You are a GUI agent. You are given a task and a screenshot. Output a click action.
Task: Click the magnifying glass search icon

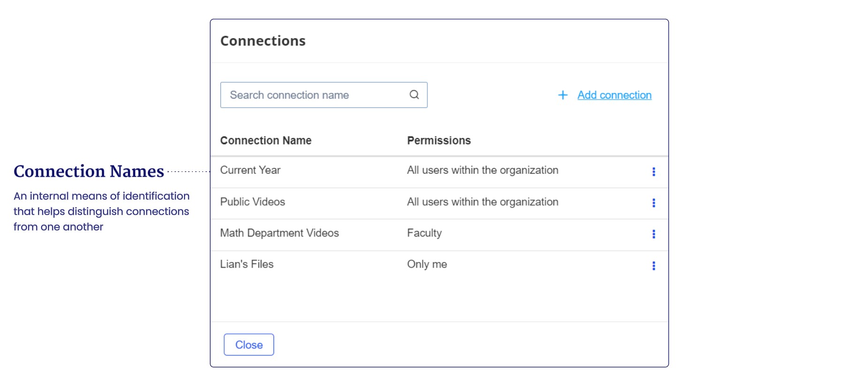[x=414, y=95]
